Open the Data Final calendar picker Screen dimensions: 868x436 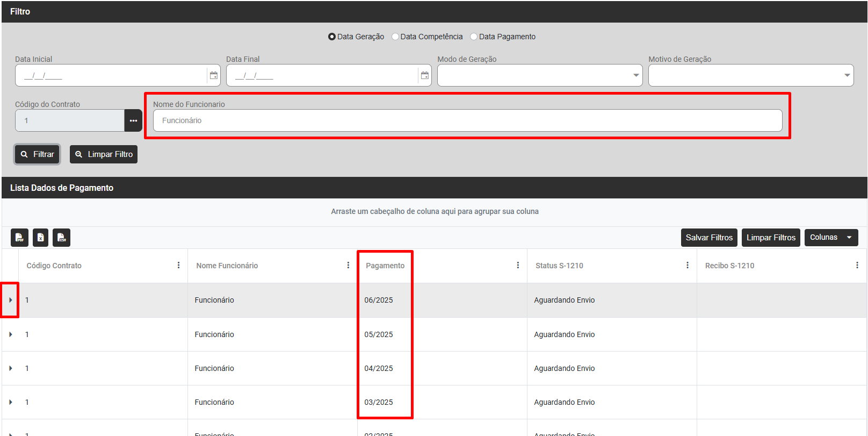[x=425, y=75]
